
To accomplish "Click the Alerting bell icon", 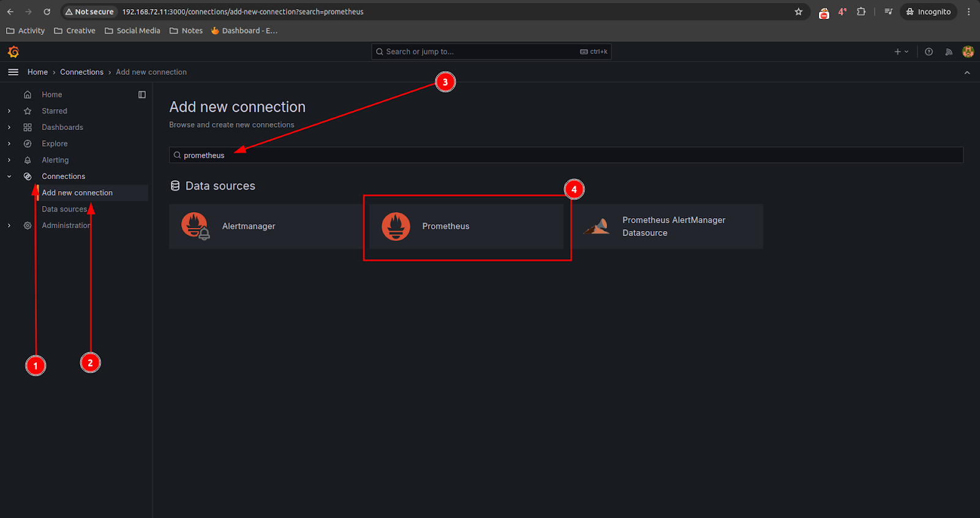I will coord(28,160).
